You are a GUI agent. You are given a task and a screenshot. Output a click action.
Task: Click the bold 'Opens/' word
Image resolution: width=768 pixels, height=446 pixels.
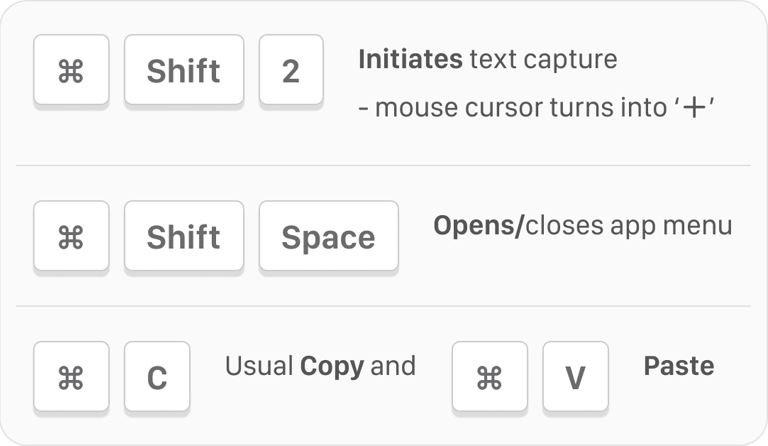pos(478,225)
